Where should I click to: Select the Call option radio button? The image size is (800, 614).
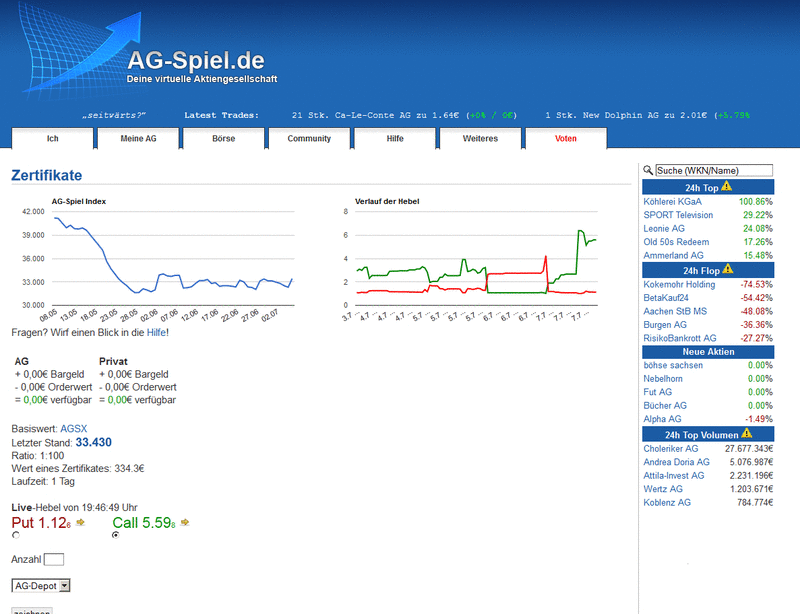point(115,534)
